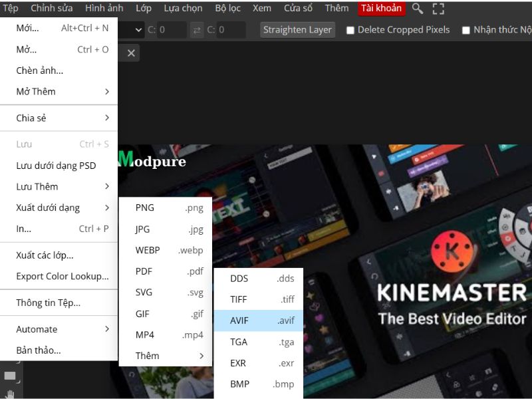The width and height of the screenshot is (532, 399).
Task: Open the Tệp menu
Action: coord(10,8)
